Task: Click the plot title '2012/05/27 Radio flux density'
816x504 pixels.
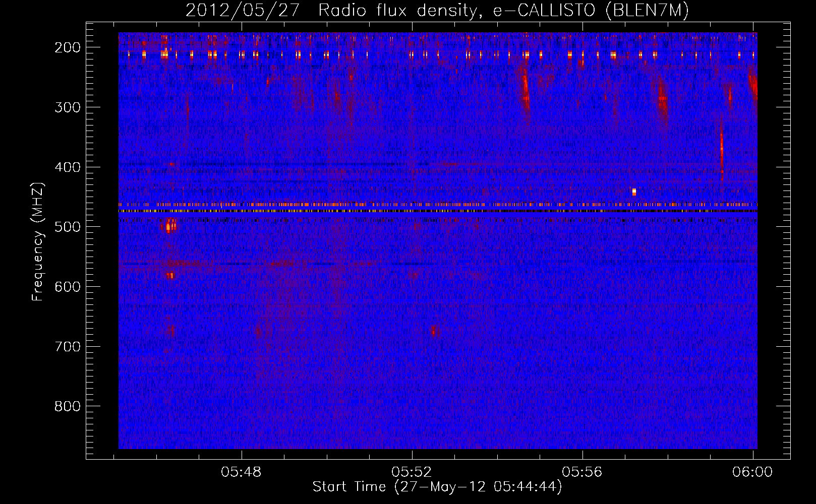Action: [x=331, y=10]
